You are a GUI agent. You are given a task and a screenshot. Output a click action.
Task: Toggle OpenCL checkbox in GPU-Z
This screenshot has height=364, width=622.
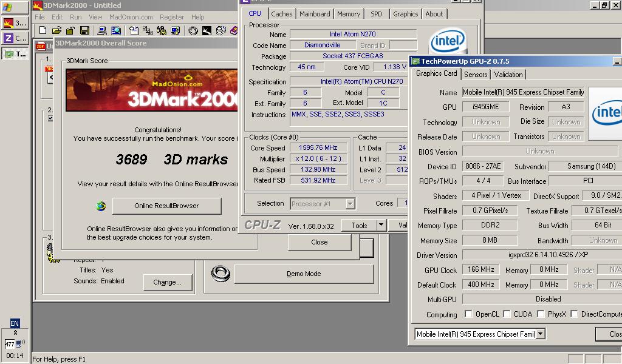pos(468,314)
